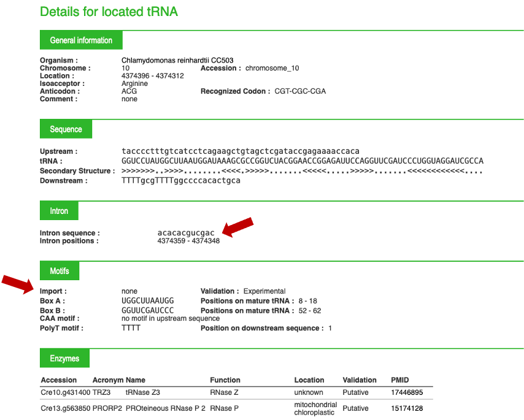Select the Sequence section header tab
524x420 pixels.
coord(66,129)
